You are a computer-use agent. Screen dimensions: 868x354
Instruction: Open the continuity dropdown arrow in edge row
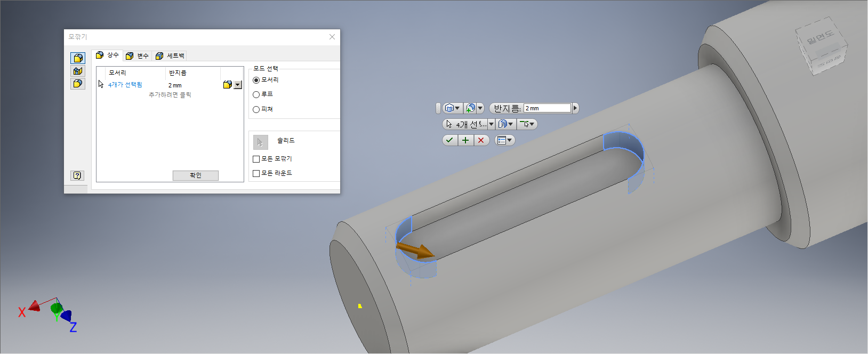coord(238,85)
